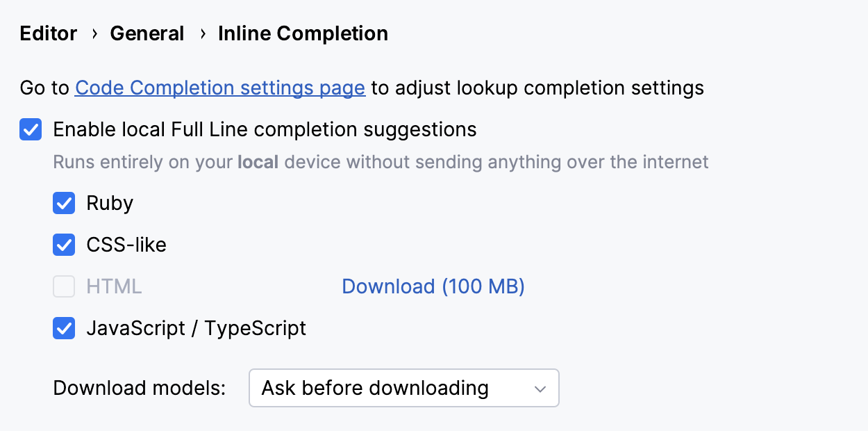
Task: Click the Download models label
Action: click(x=138, y=388)
